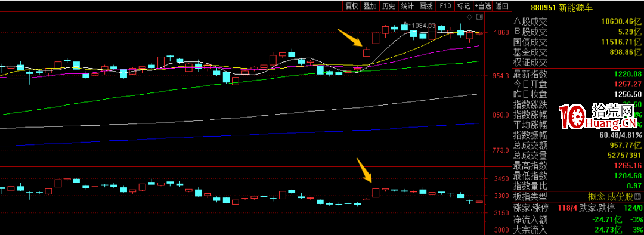This screenshot has height=235, width=644.
Task: Click the red candlestick at upper arrow
Action: click(367, 52)
